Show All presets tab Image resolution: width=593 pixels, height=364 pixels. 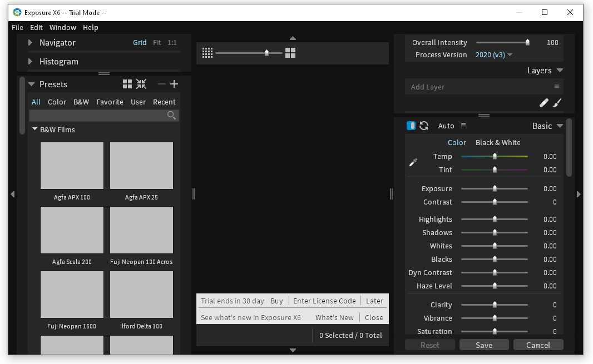[x=36, y=102]
